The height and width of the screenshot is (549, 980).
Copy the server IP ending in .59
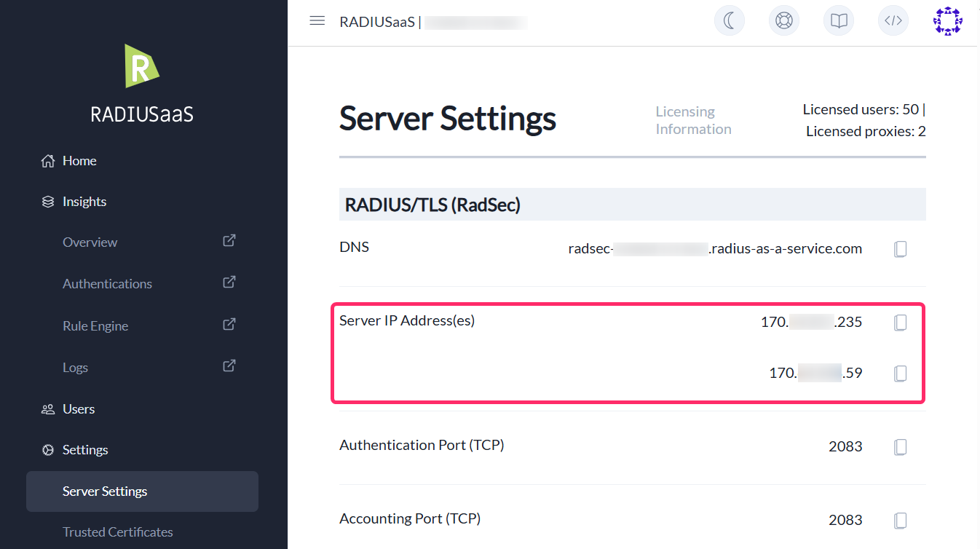click(x=900, y=374)
